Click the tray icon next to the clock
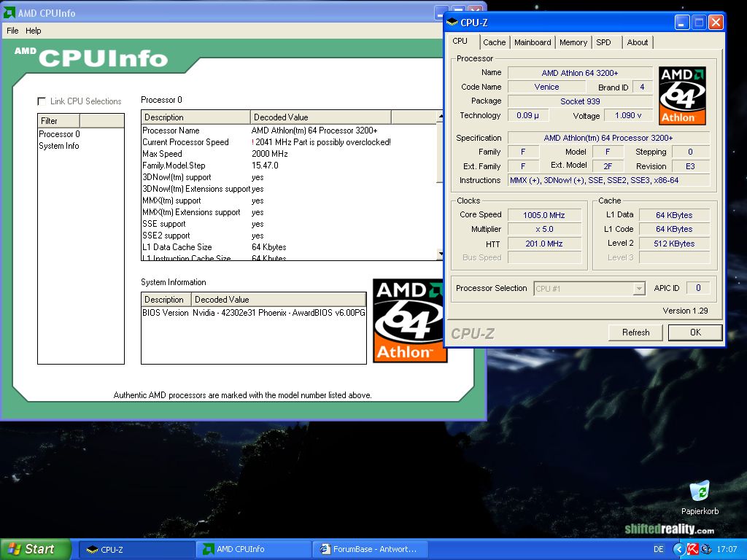The width and height of the screenshot is (747, 560). click(706, 549)
